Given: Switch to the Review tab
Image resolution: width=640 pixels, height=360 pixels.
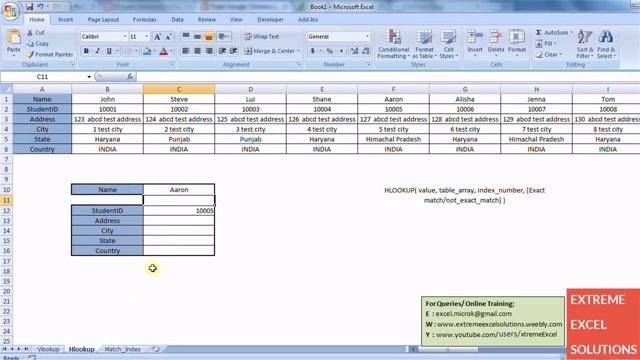Looking at the screenshot, I should coord(207,20).
